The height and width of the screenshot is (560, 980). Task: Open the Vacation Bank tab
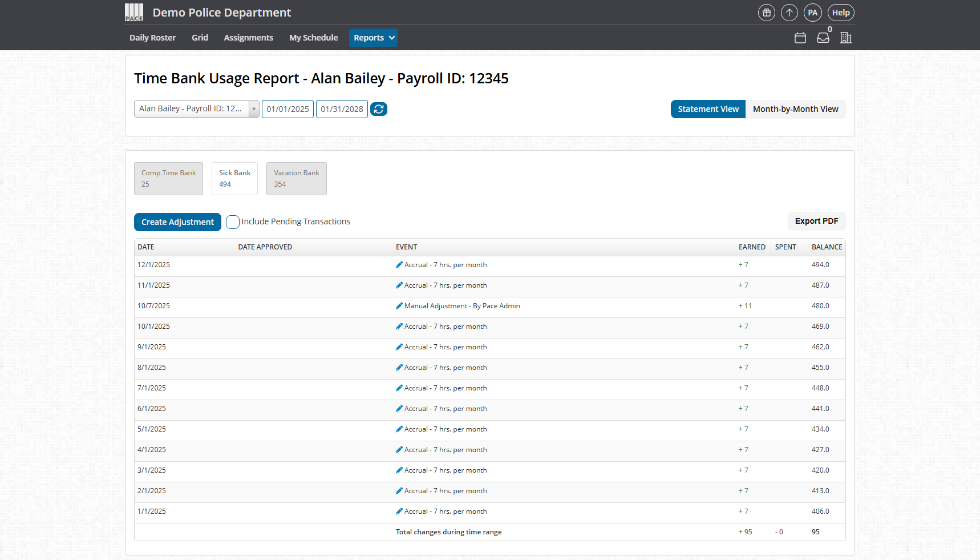point(296,179)
